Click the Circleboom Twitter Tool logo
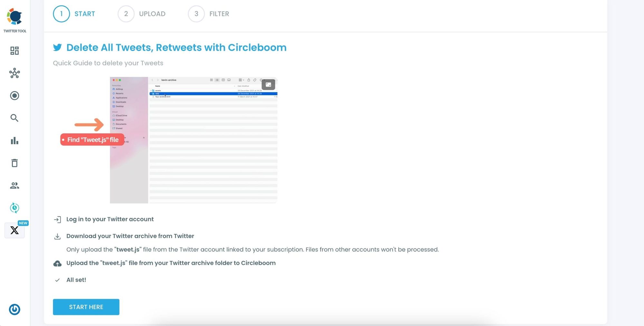This screenshot has height=326, width=644. pos(14,15)
